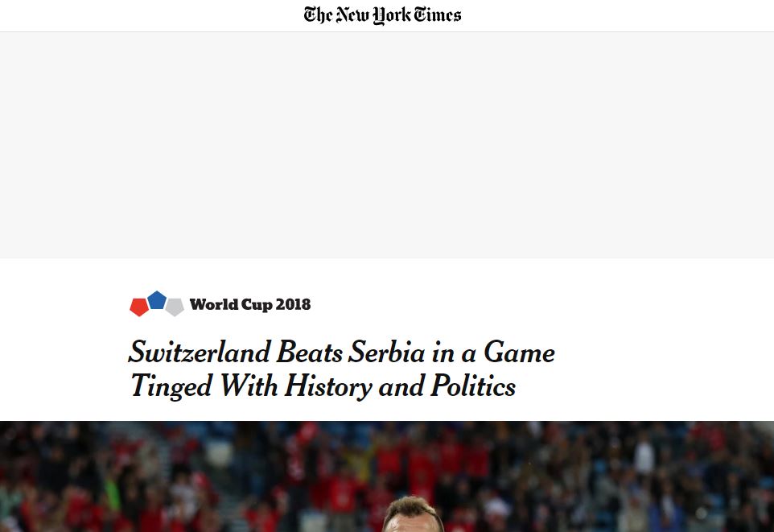Click the word "York" in the masthead

391,15
